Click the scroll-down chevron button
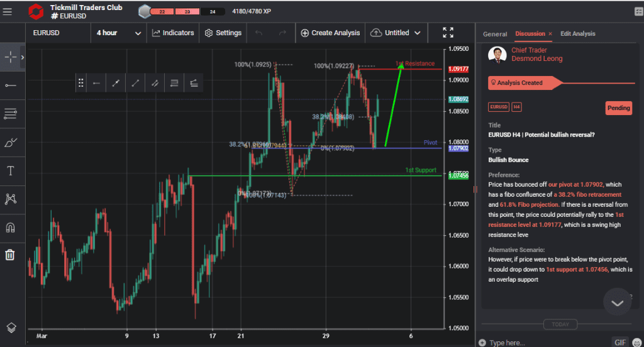 (618, 302)
